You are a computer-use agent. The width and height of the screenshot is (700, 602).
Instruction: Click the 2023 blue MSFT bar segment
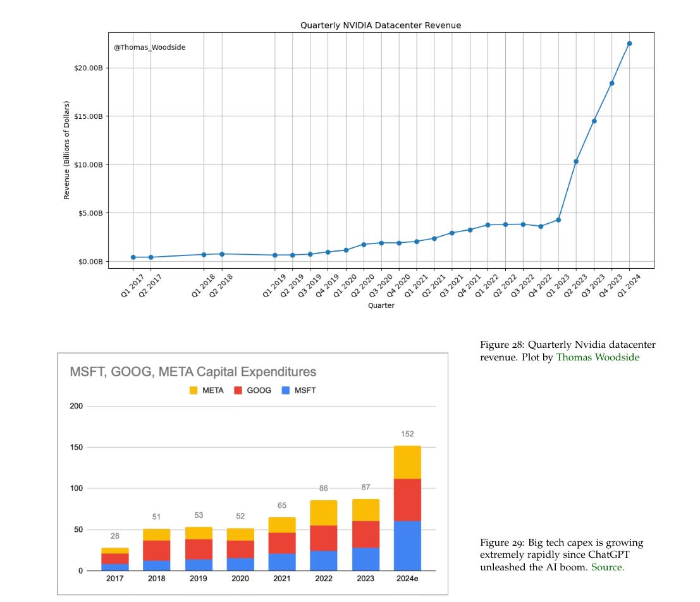pos(365,559)
